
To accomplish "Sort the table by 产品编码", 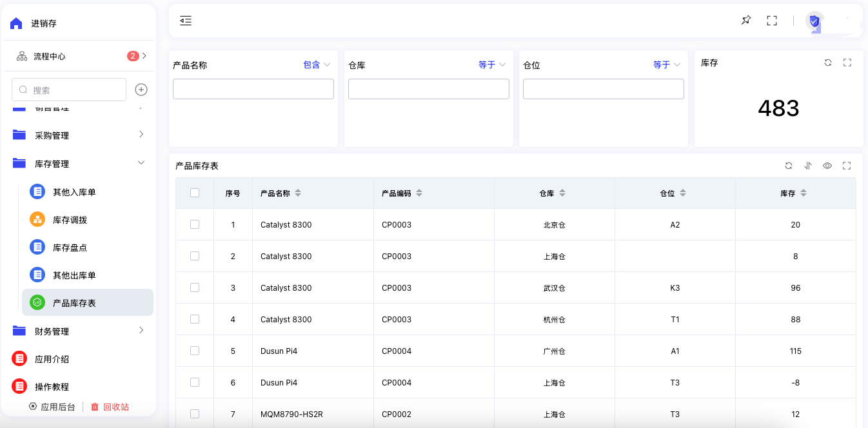I will click(x=419, y=193).
